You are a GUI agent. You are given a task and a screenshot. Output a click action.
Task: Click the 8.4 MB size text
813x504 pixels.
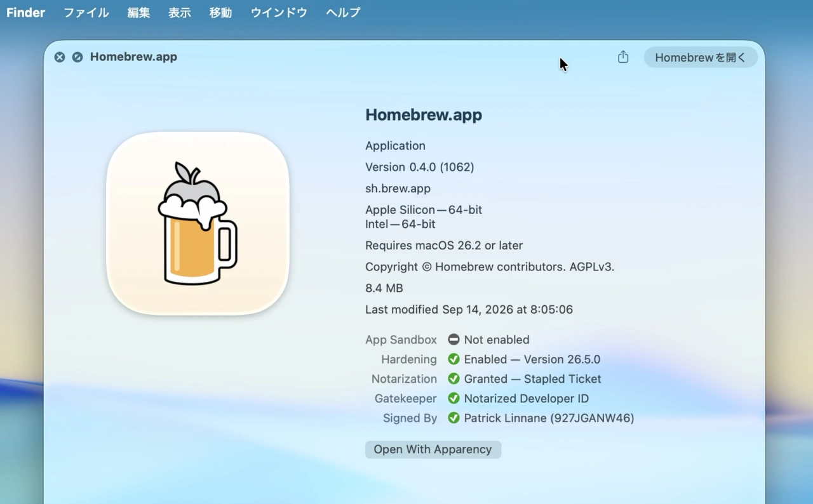tap(384, 288)
